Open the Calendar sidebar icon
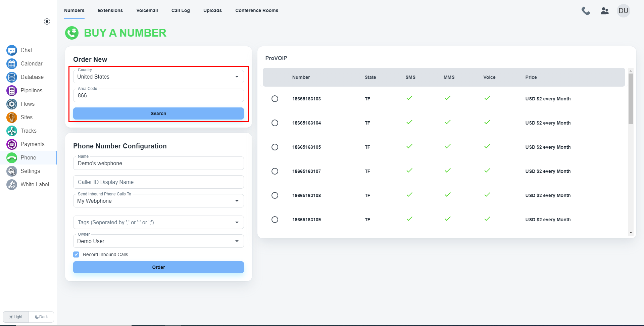Viewport: 644px width, 326px height. coord(12,64)
